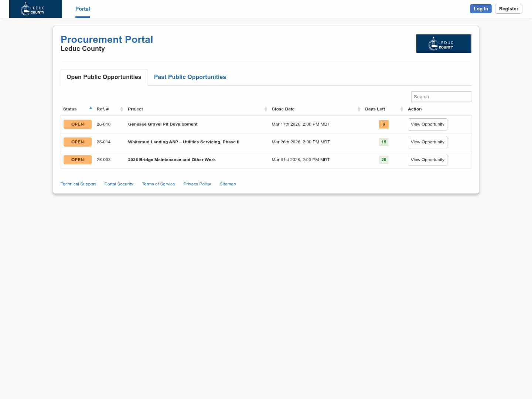Click the Status column sort caret
The width and height of the screenshot is (532, 399).
coord(91,108)
